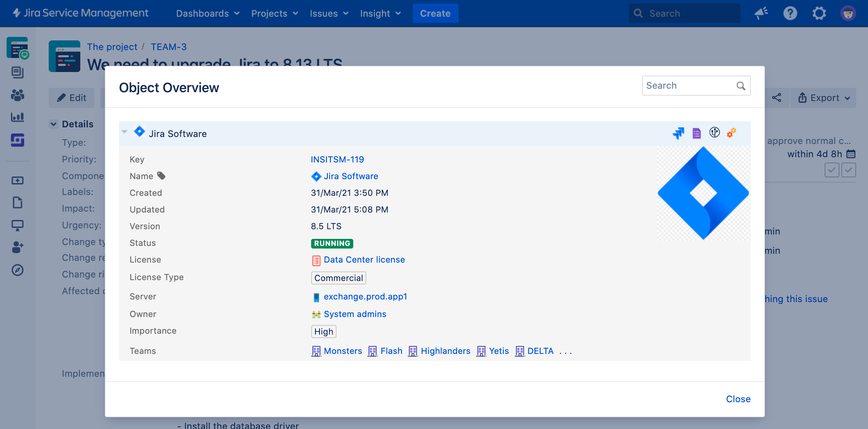The width and height of the screenshot is (868, 429).
Task: Click the orange gears icon in header
Action: click(x=732, y=133)
